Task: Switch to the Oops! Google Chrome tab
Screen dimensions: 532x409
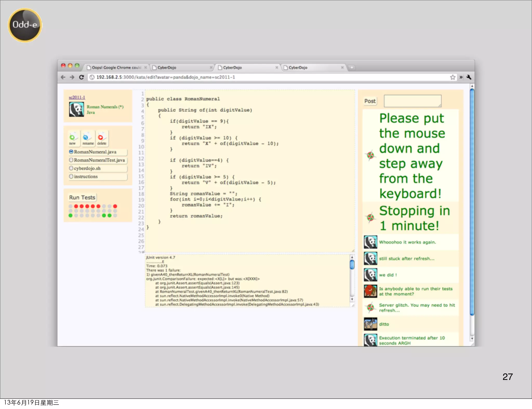Action: coord(116,67)
